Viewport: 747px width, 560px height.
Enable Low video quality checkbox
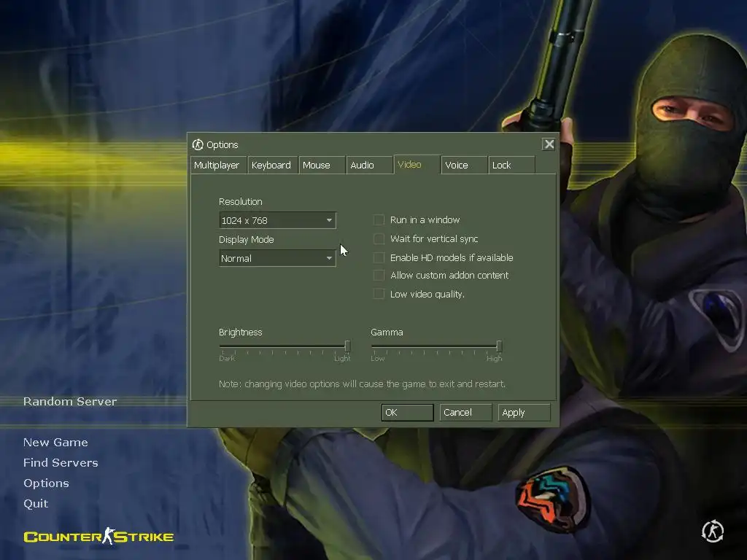[x=379, y=294]
